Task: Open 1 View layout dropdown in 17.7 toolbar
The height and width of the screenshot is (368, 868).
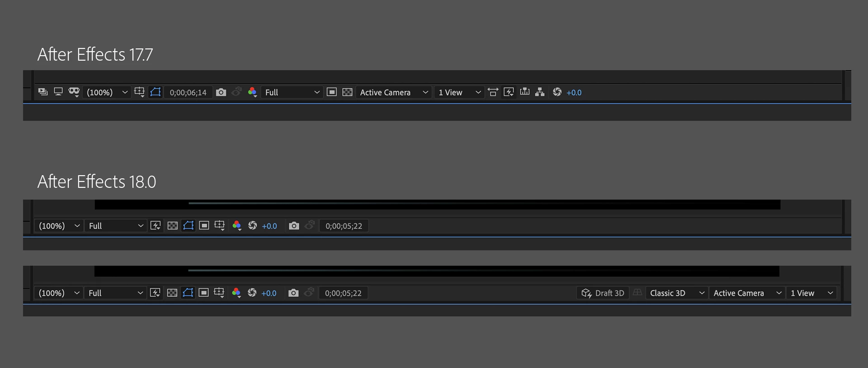Action: (459, 92)
